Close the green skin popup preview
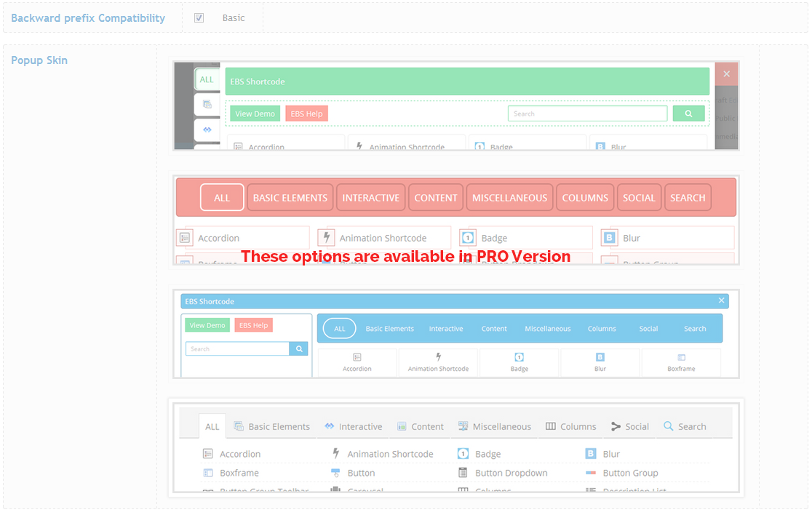 (x=726, y=74)
